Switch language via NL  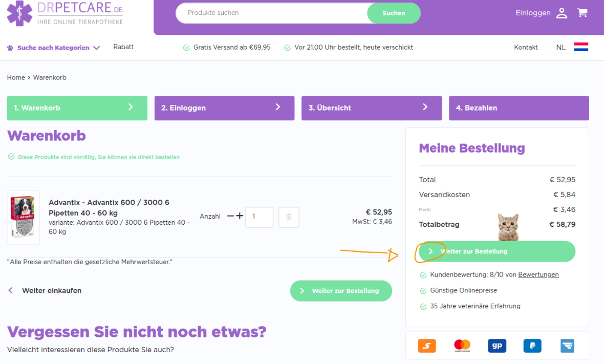pyautogui.click(x=560, y=48)
